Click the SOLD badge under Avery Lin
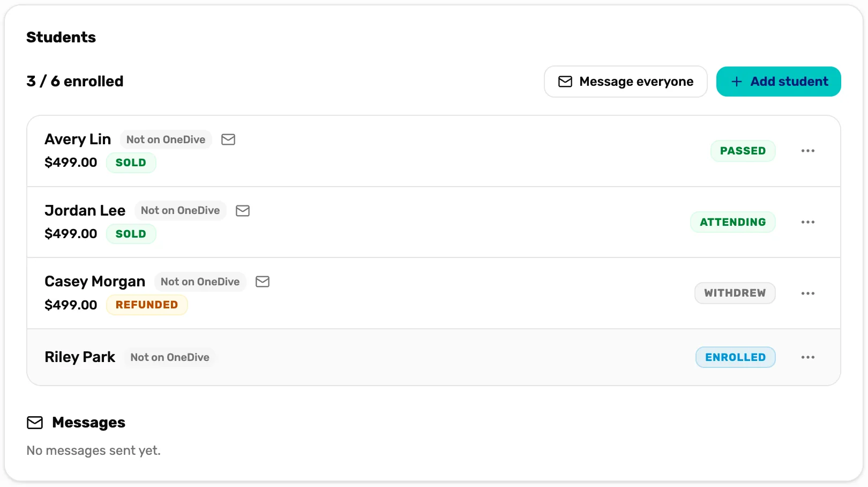The height and width of the screenshot is (487, 868). (x=131, y=163)
